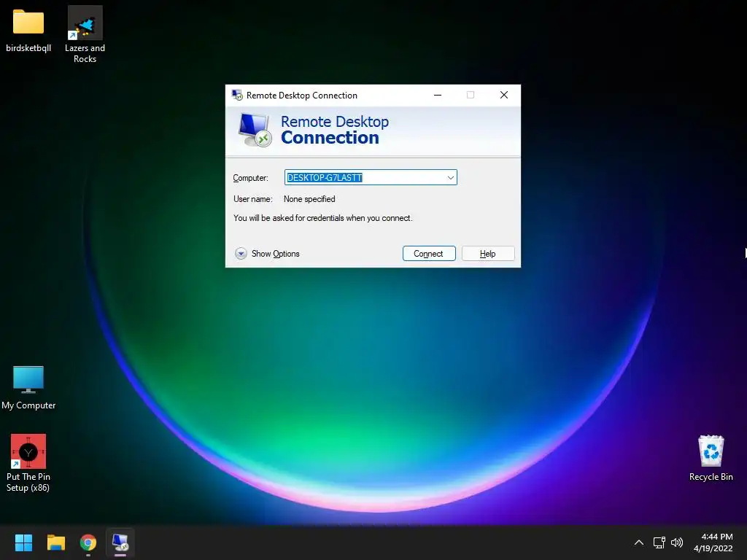Select the Lazers and Rocks shortcut icon
The width and height of the screenshot is (747, 560).
[x=85, y=34]
